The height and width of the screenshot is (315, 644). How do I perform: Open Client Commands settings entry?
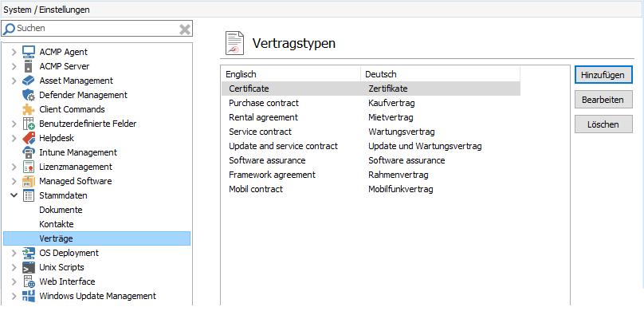coord(72,109)
